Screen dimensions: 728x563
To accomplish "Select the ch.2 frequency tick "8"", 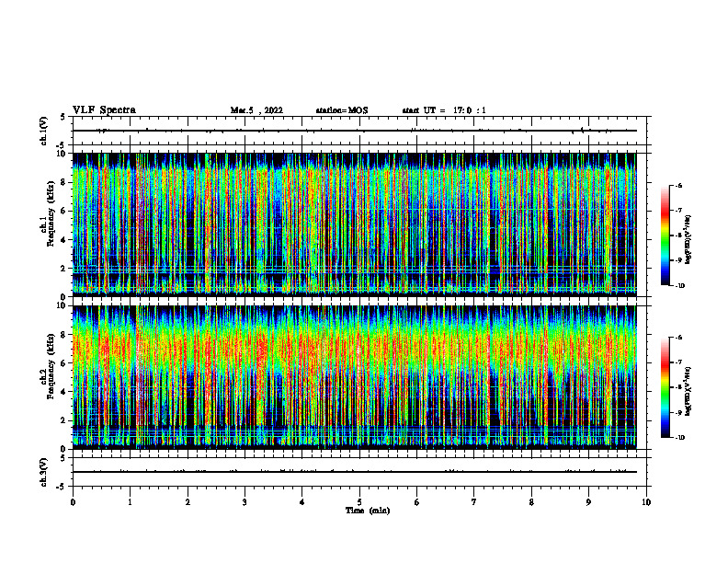I will [x=64, y=335].
